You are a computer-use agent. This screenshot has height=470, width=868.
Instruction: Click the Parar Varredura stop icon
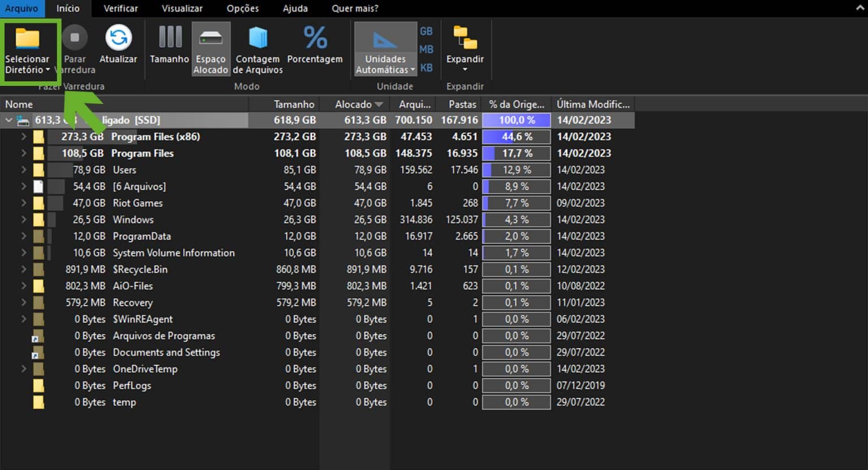click(x=75, y=38)
